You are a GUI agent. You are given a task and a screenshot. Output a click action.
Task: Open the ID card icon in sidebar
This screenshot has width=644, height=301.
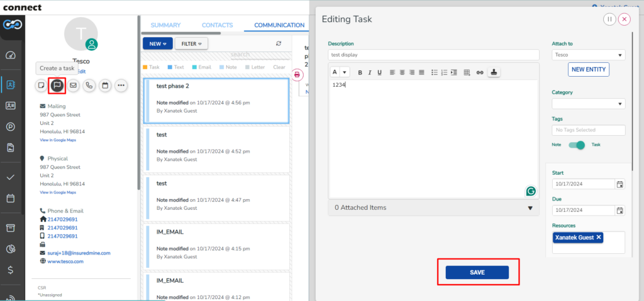pos(11,106)
